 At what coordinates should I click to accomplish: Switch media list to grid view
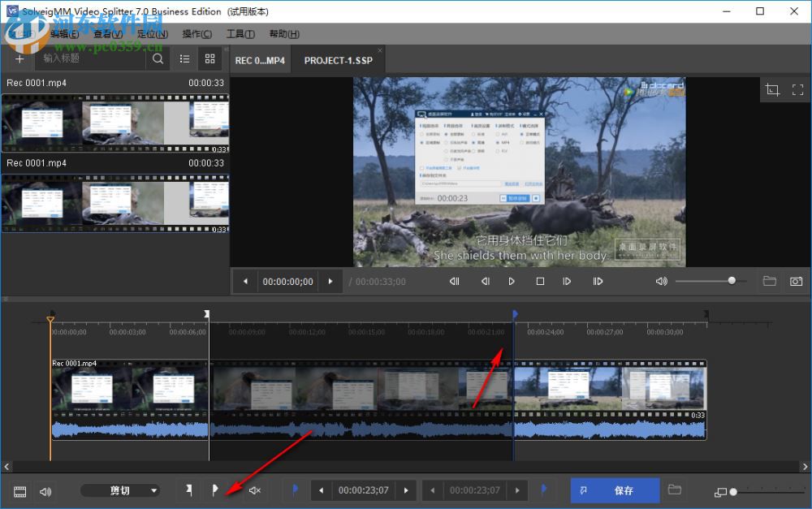click(x=209, y=58)
